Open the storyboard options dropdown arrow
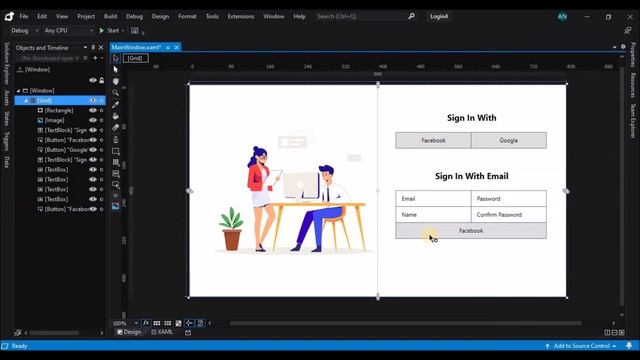The height and width of the screenshot is (360, 640). point(102,58)
